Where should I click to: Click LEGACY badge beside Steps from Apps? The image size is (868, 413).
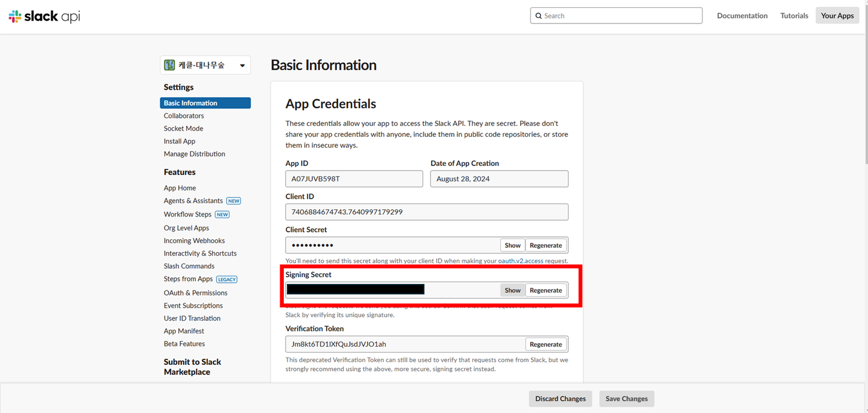coord(227,279)
